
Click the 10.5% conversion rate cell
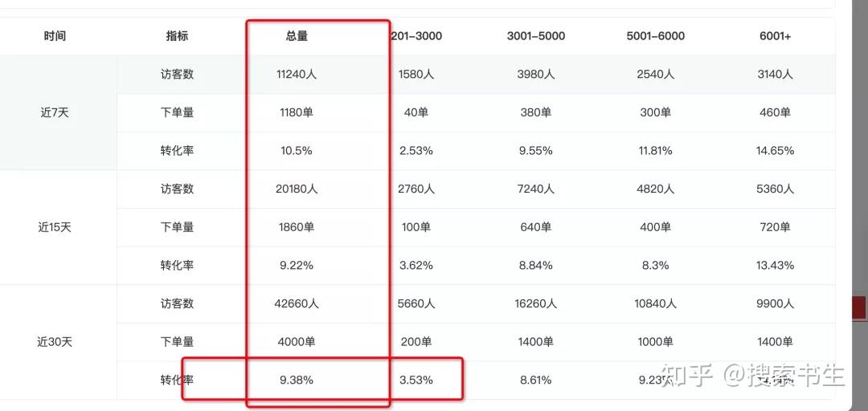pos(297,150)
